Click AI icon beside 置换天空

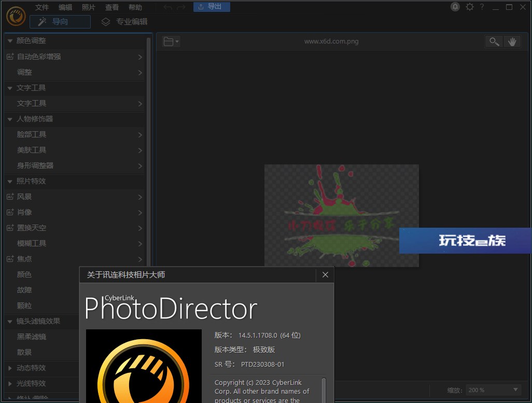[x=10, y=228]
